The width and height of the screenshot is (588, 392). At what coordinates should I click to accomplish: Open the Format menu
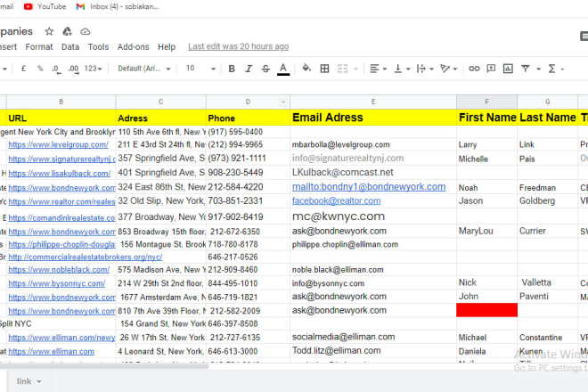click(x=39, y=47)
